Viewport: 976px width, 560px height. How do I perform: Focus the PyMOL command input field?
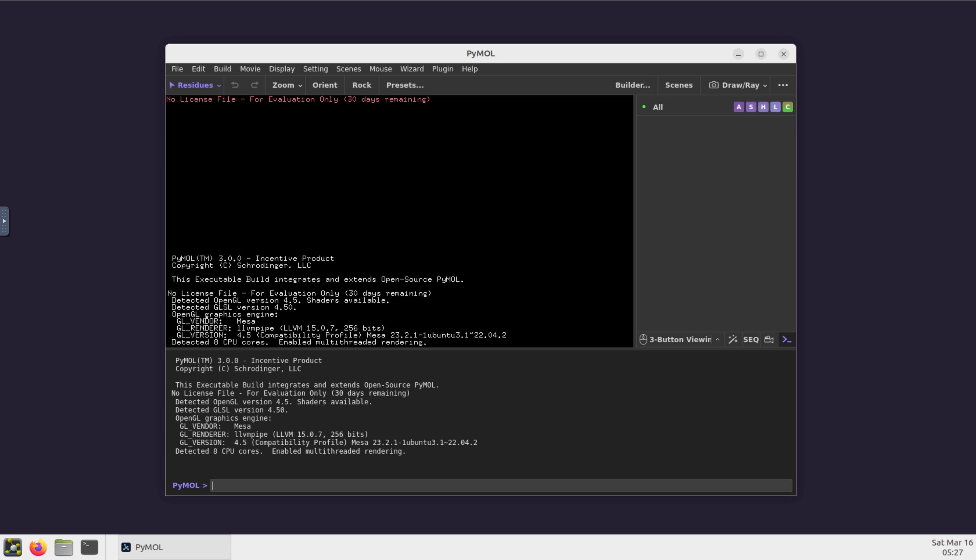pos(501,485)
